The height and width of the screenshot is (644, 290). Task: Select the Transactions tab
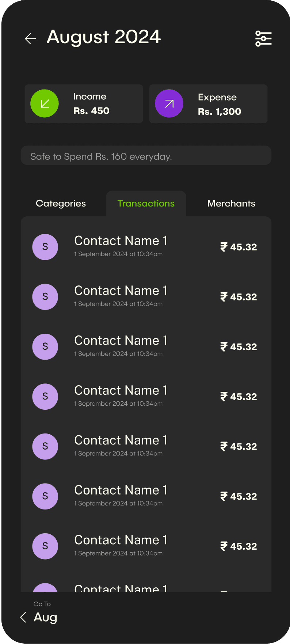(x=146, y=204)
